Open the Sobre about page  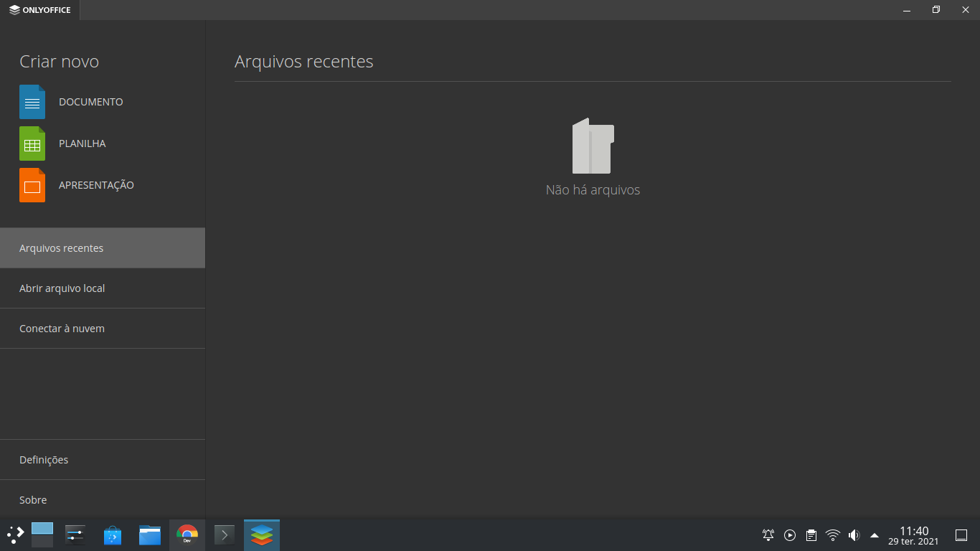click(x=103, y=500)
